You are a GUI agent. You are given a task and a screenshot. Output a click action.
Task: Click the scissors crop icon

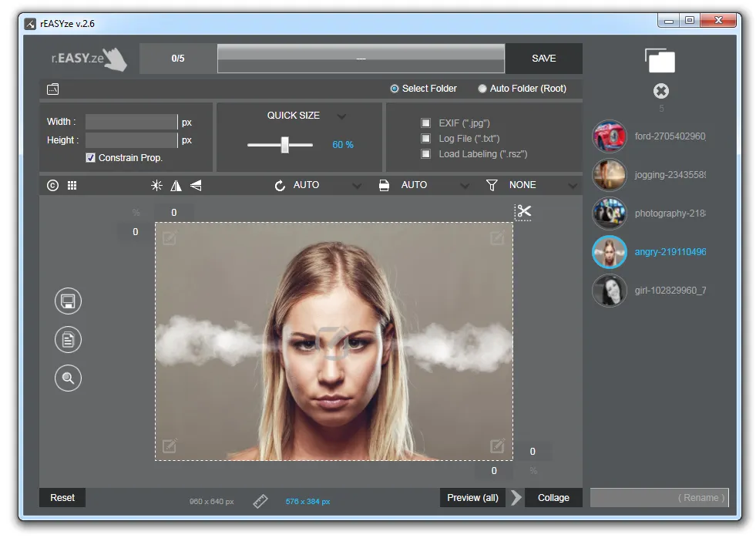pyautogui.click(x=523, y=212)
